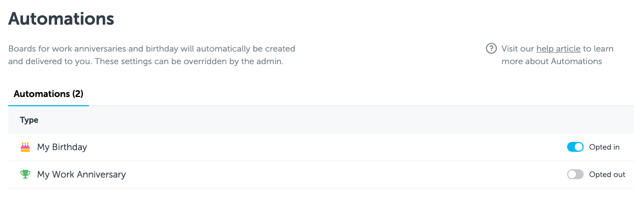Click the Type column header
The height and width of the screenshot is (200, 644).
point(29,120)
